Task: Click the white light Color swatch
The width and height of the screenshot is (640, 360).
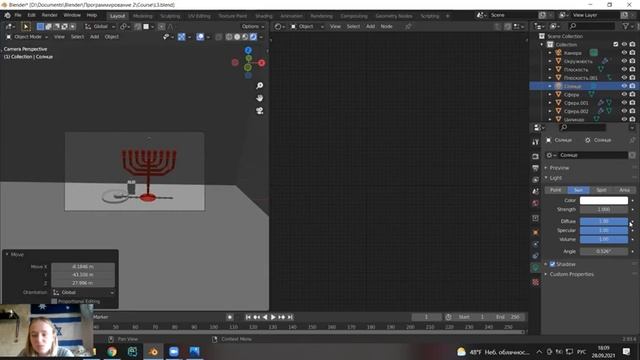Action: 604,200
